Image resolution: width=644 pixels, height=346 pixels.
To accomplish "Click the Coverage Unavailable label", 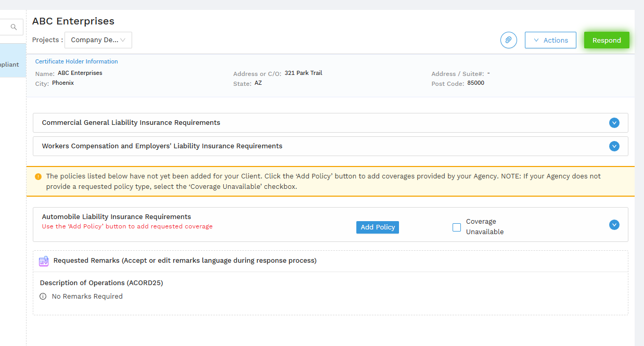I will pyautogui.click(x=485, y=227).
